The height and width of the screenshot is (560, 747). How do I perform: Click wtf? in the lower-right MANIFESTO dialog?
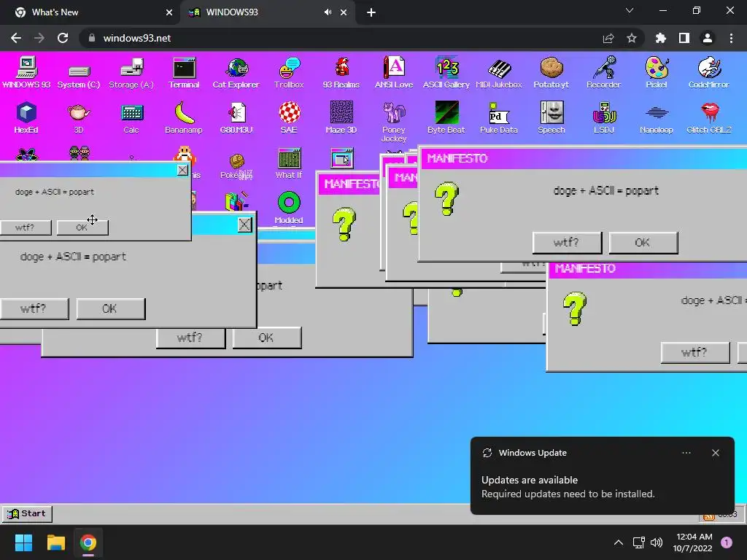[695, 352]
